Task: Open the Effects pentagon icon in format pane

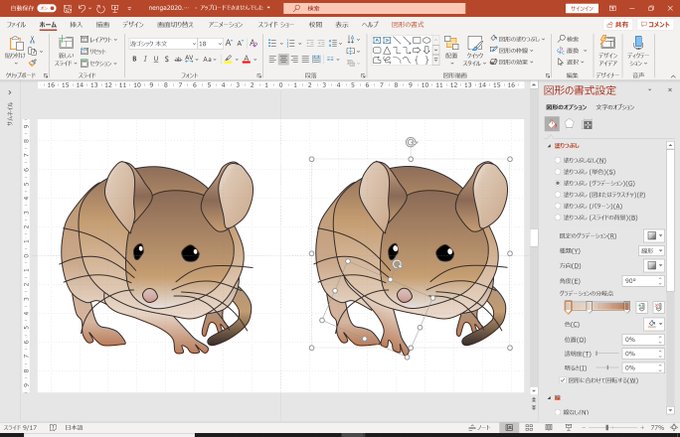Action: tap(569, 124)
